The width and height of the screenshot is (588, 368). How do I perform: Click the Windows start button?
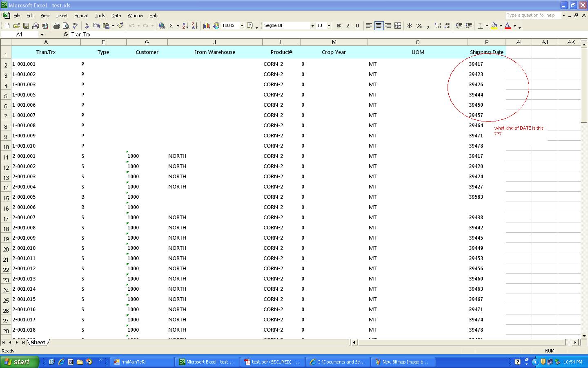pos(19,362)
